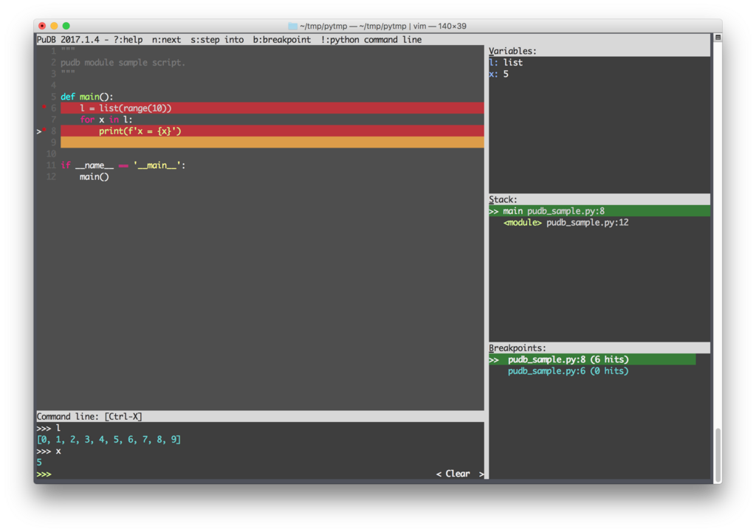Click the docstring text 'pudb module sample script.'
Screen dimensions: 756x532
coord(123,63)
